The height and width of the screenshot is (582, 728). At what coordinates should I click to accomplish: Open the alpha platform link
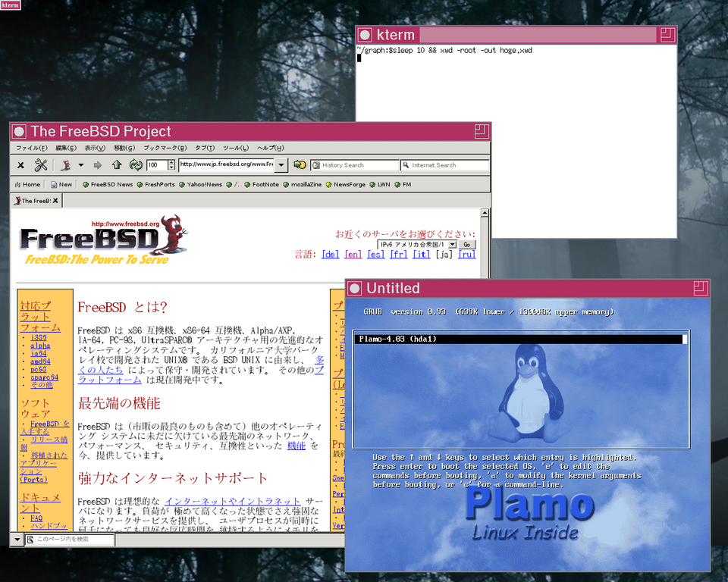40,346
